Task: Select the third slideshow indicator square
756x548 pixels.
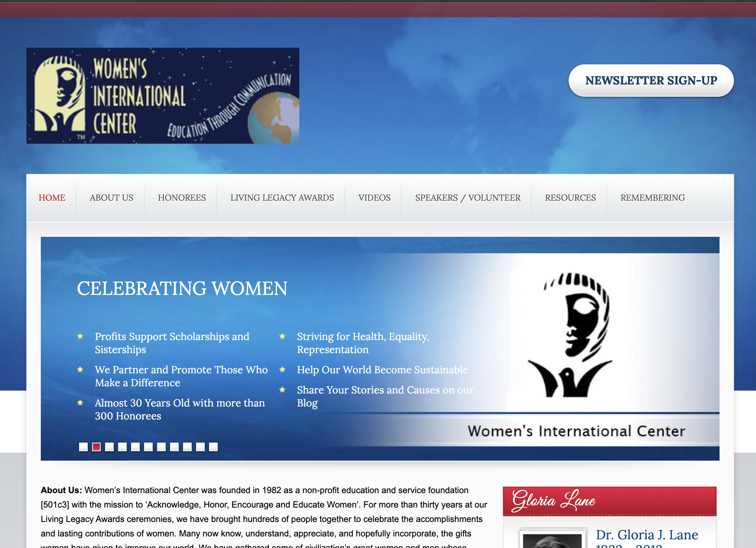Action: 109,447
